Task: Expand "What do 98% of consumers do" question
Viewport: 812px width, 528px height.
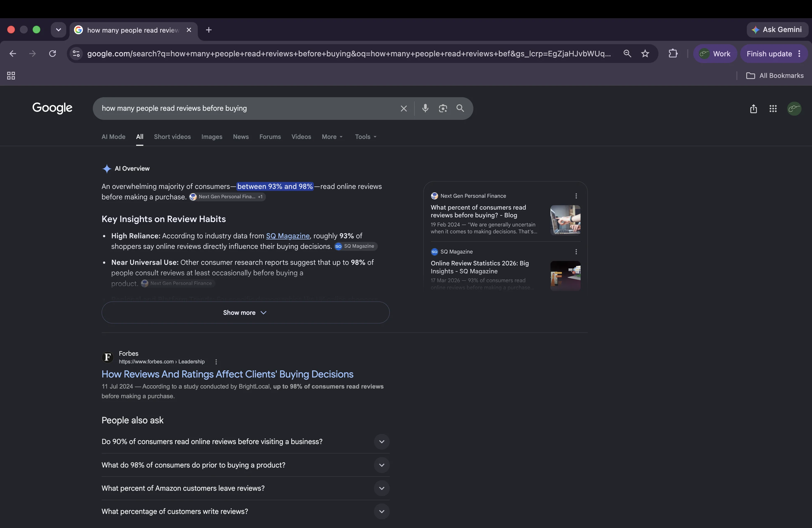Action: [245, 465]
